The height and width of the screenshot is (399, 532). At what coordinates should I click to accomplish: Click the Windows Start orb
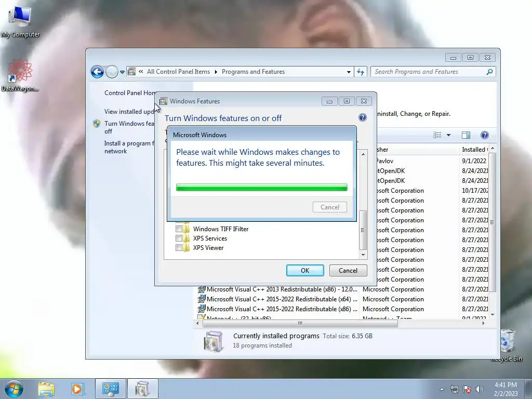14,389
